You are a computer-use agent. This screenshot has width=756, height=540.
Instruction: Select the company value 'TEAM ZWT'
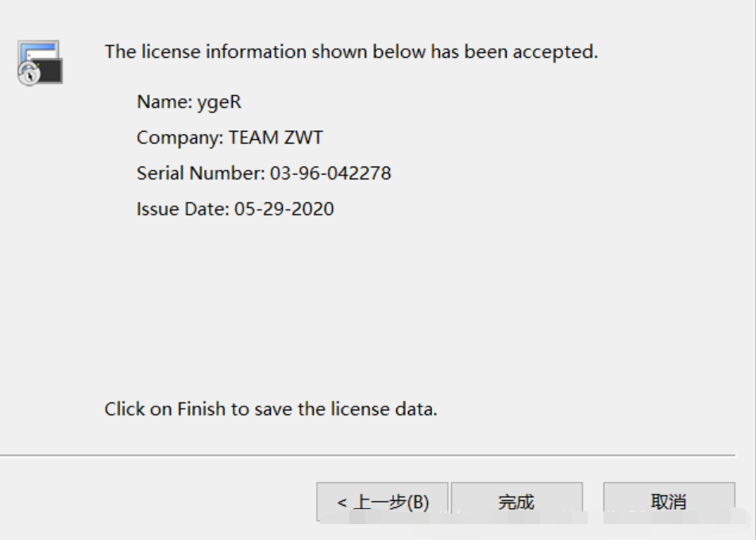click(276, 137)
